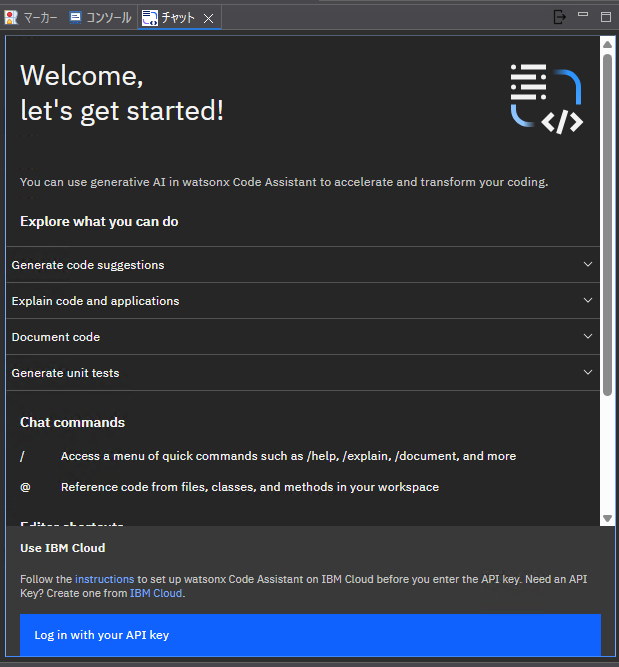Click the 'Welcome, let's get started!' heading

tap(122, 93)
